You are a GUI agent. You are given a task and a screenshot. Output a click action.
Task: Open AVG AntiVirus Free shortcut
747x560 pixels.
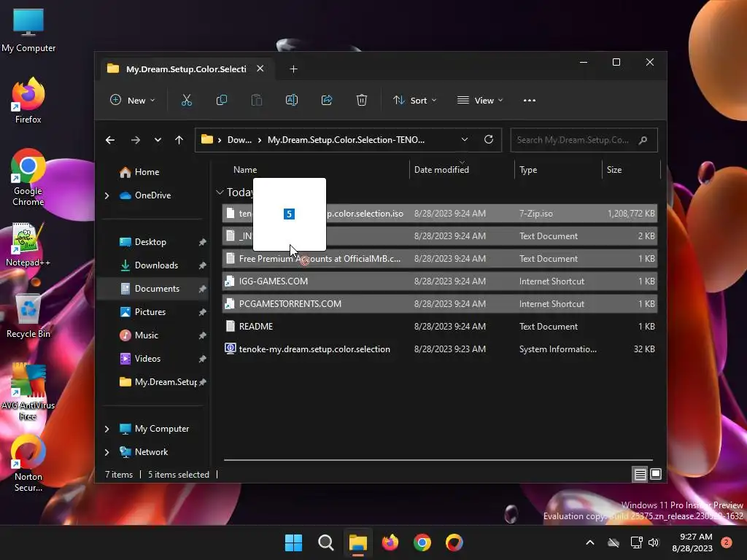pos(28,392)
